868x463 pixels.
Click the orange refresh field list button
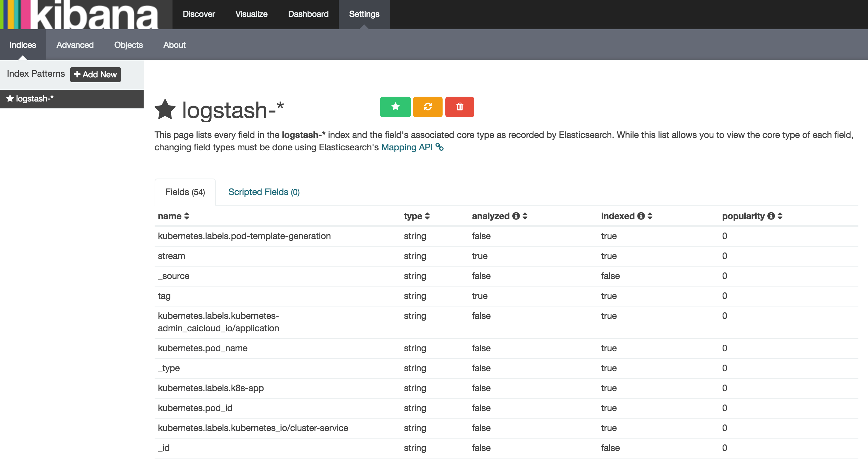pos(427,107)
